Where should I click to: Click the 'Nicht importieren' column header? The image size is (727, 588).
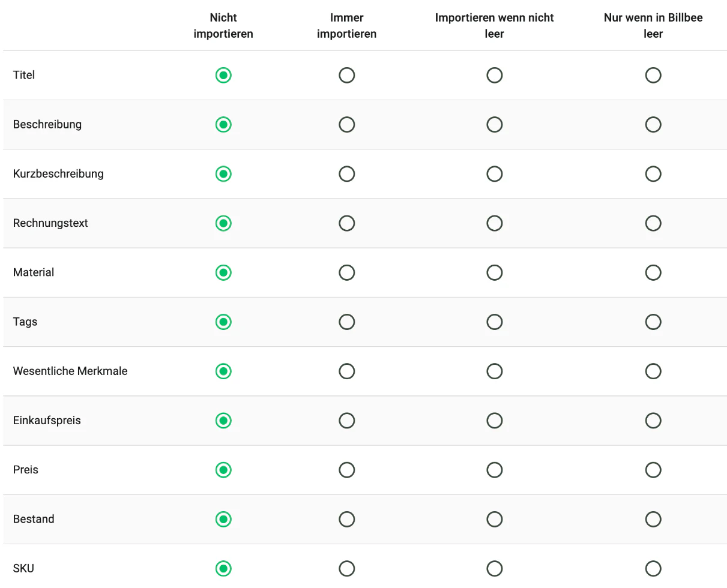[x=223, y=26]
